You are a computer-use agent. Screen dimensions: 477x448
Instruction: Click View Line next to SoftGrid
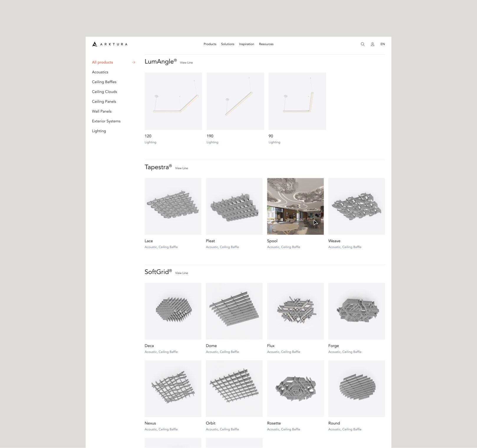click(181, 273)
